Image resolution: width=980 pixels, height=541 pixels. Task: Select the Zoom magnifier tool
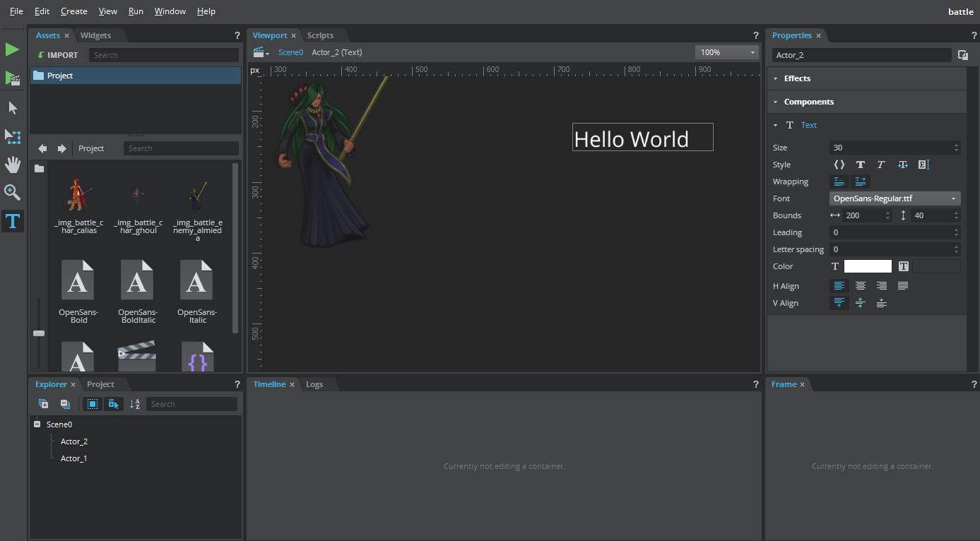pos(12,192)
